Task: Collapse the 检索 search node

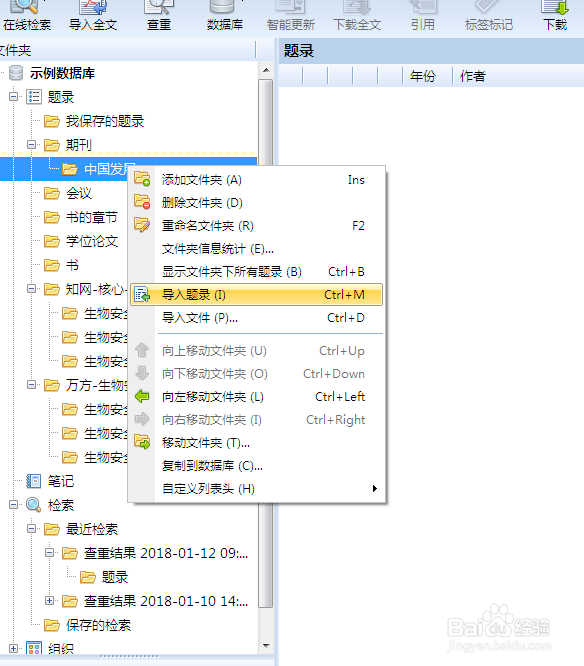Action: click(14, 505)
